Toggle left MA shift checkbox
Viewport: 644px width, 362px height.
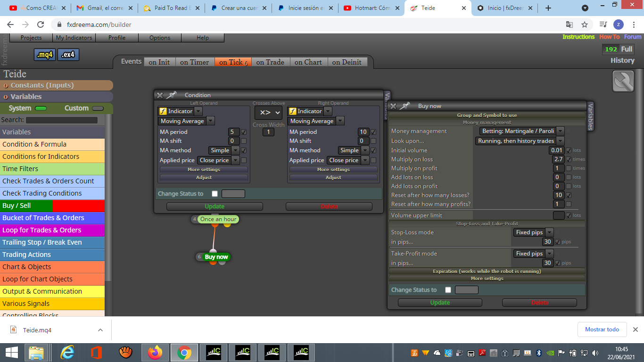244,141
